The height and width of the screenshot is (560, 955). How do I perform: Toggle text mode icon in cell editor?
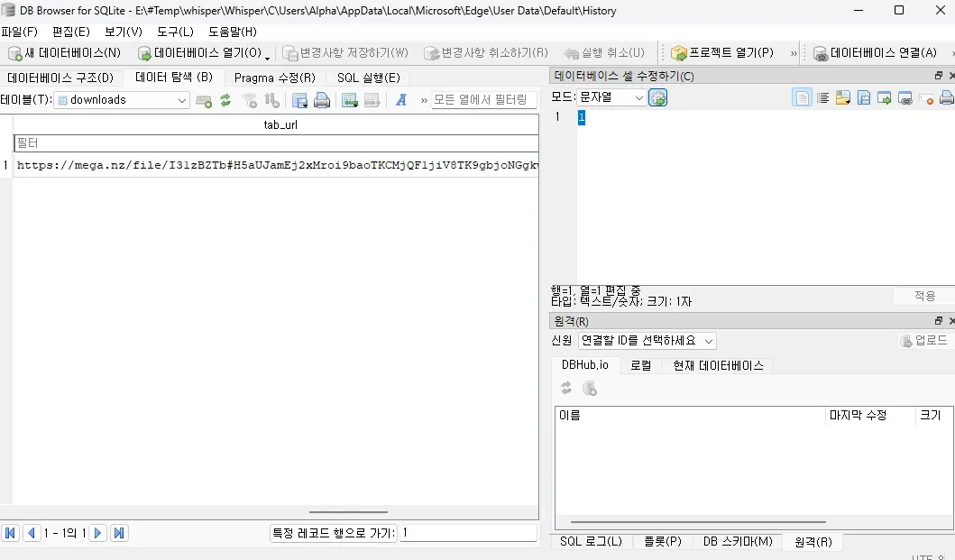point(802,97)
